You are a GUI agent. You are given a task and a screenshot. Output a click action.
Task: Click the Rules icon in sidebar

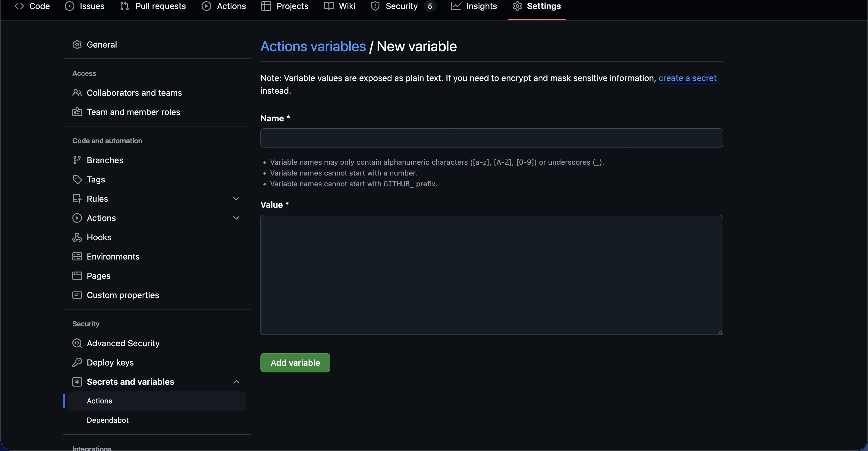pos(77,199)
